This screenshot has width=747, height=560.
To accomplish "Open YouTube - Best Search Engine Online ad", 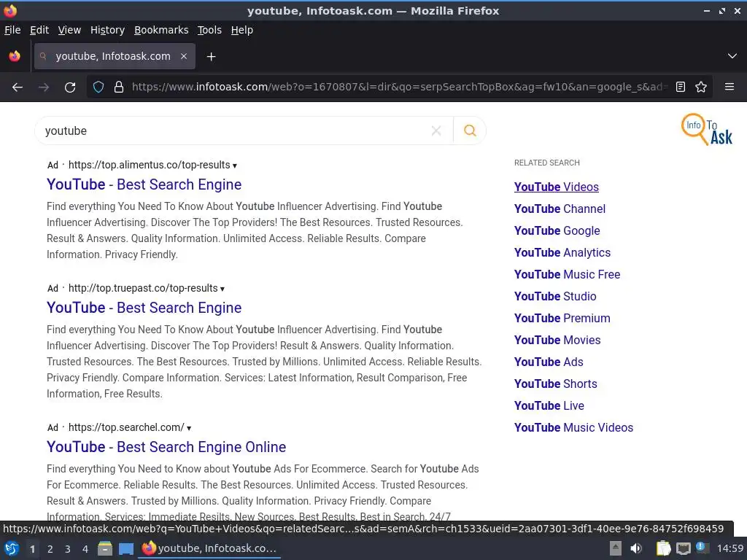I will pyautogui.click(x=166, y=447).
